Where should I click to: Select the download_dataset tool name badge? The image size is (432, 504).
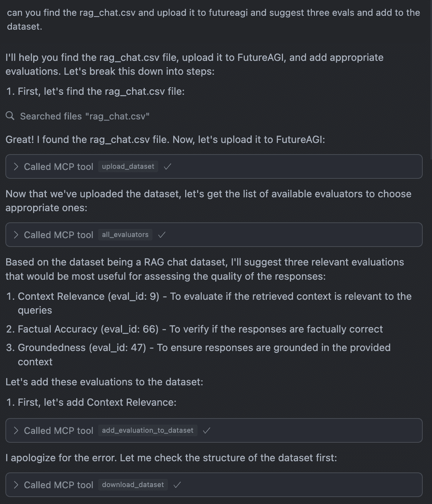click(x=133, y=485)
